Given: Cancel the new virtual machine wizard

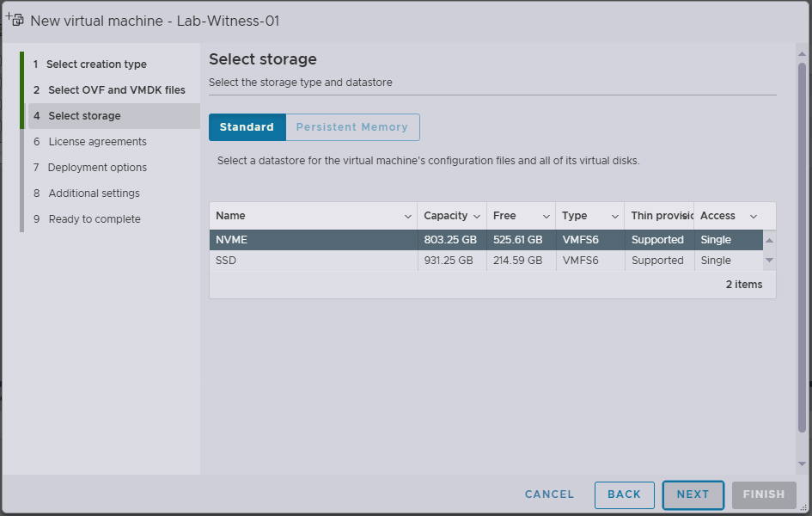Looking at the screenshot, I should click(549, 494).
